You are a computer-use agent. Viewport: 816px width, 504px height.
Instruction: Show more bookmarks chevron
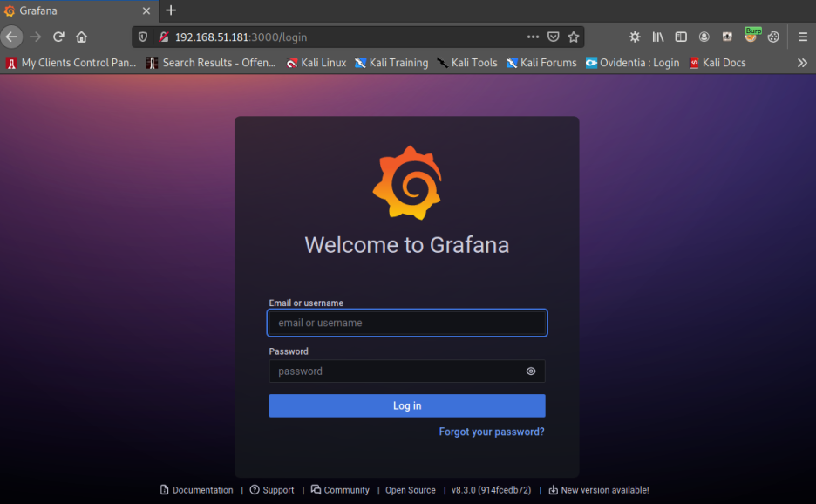[x=802, y=63]
